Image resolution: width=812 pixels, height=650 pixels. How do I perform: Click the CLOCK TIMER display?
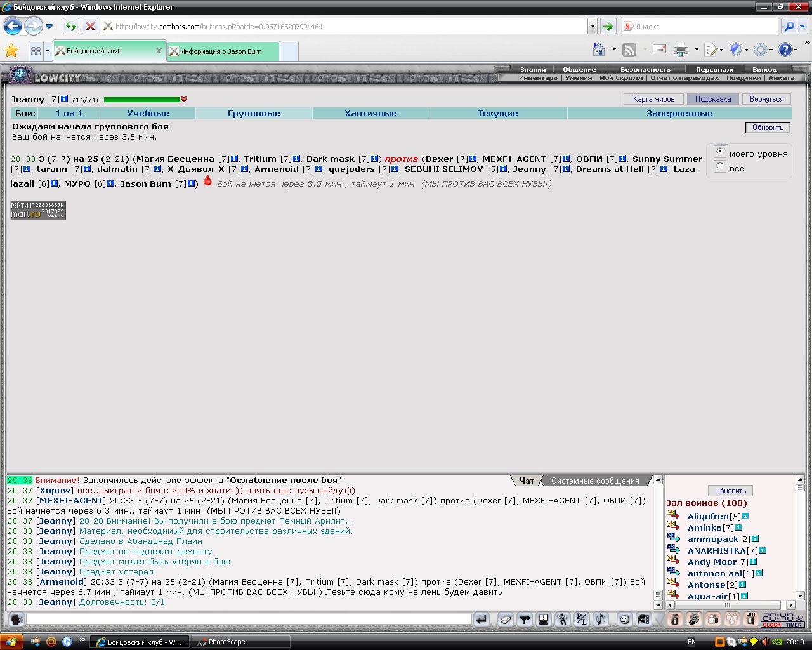(x=782, y=620)
